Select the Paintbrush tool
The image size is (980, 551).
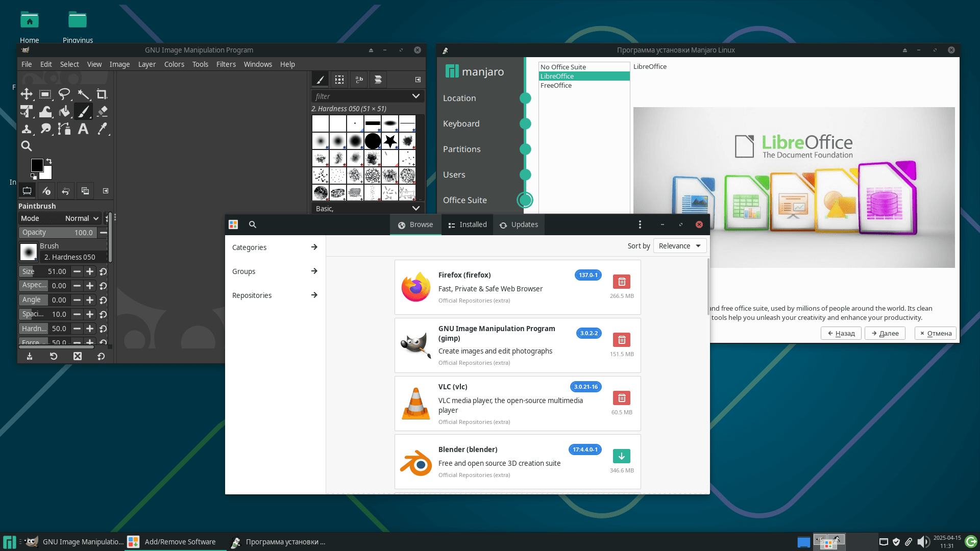point(83,111)
